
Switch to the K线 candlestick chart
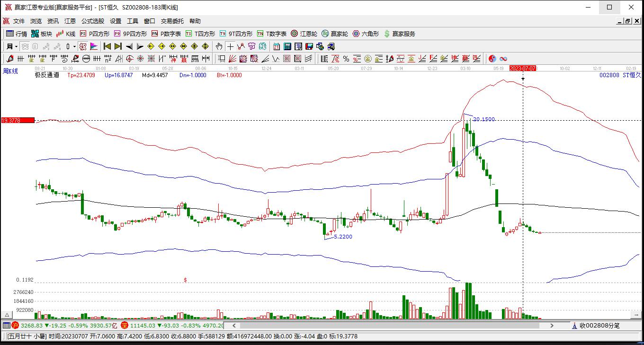(x=66, y=34)
